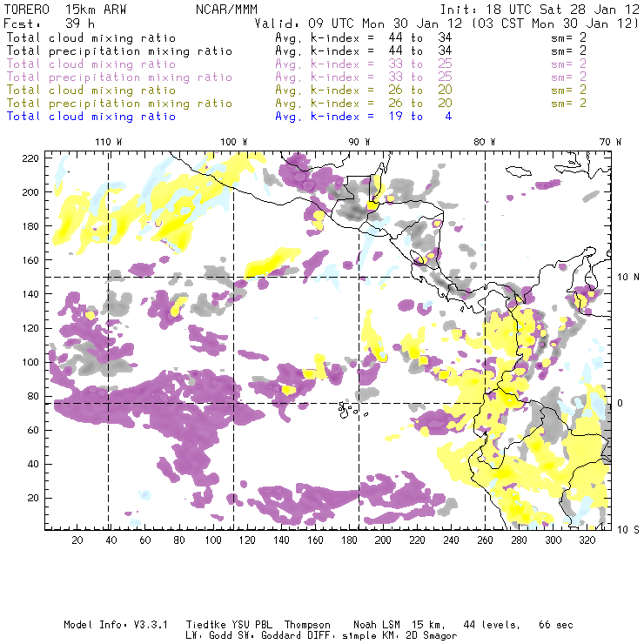Screen dimensions: 644x644
Task: Click the purple "Total cloud mixing ratio" legend line
Action: pos(91,64)
